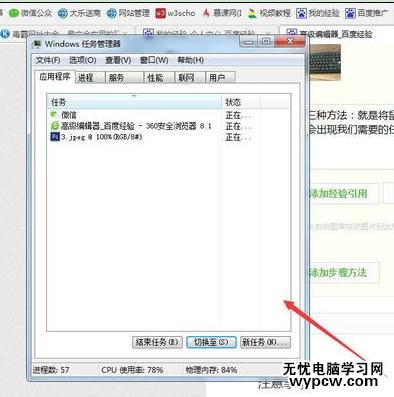The width and height of the screenshot is (394, 397).
Task: Click the 进程数: 57 status bar entry
Action: click(x=51, y=370)
